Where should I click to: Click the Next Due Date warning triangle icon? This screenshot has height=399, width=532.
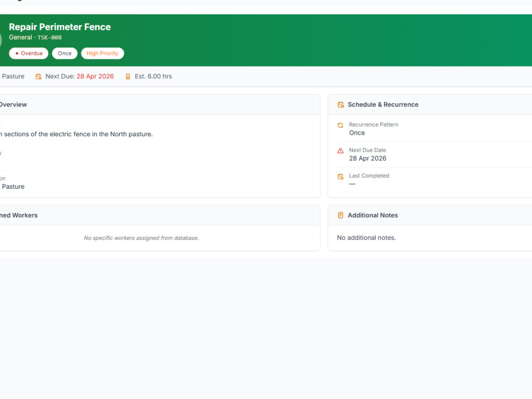pyautogui.click(x=340, y=151)
